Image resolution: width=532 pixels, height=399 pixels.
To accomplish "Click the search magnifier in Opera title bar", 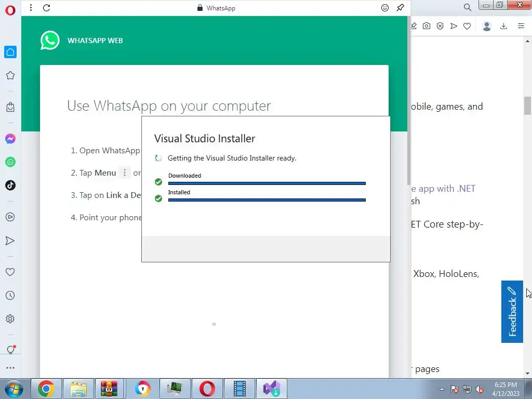I will coord(467,7).
